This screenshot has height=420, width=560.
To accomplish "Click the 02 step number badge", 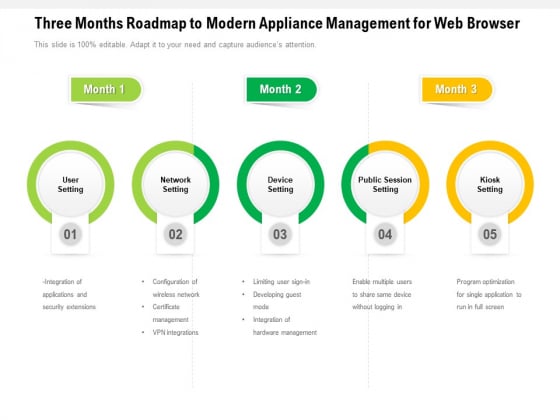I will coord(175,234).
